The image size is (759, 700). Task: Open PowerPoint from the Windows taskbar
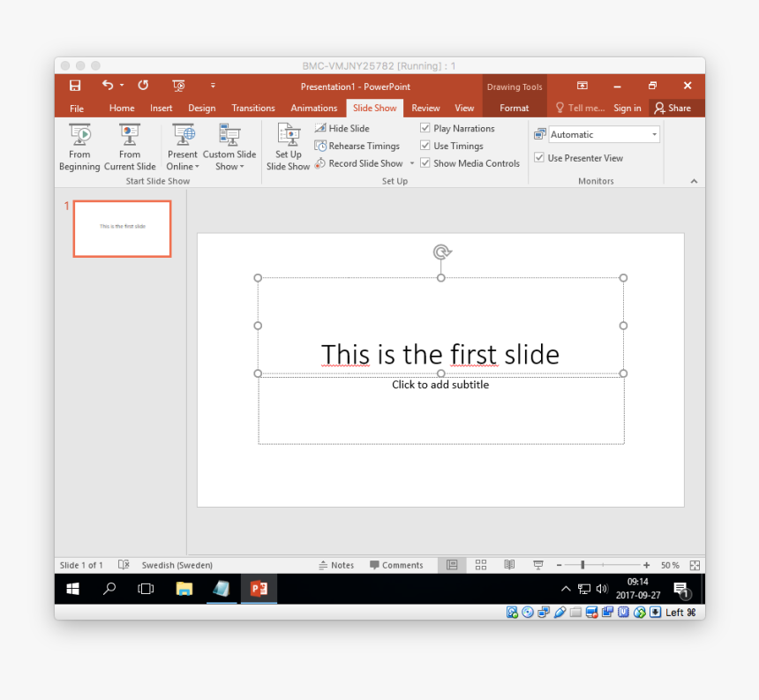pos(259,589)
